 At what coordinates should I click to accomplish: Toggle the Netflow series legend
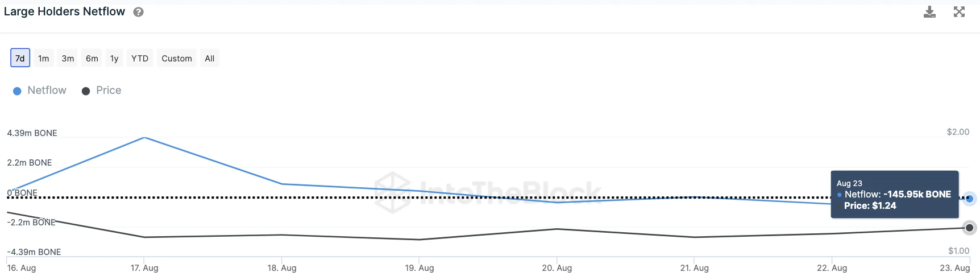(x=47, y=90)
